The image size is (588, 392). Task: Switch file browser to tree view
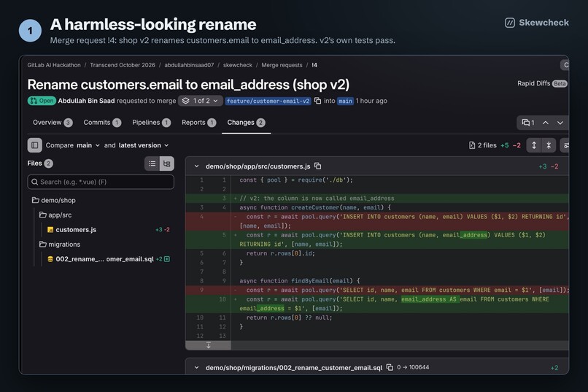(x=167, y=164)
